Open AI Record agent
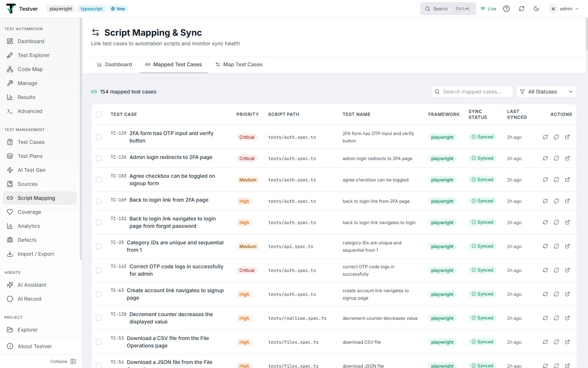 [40, 299]
